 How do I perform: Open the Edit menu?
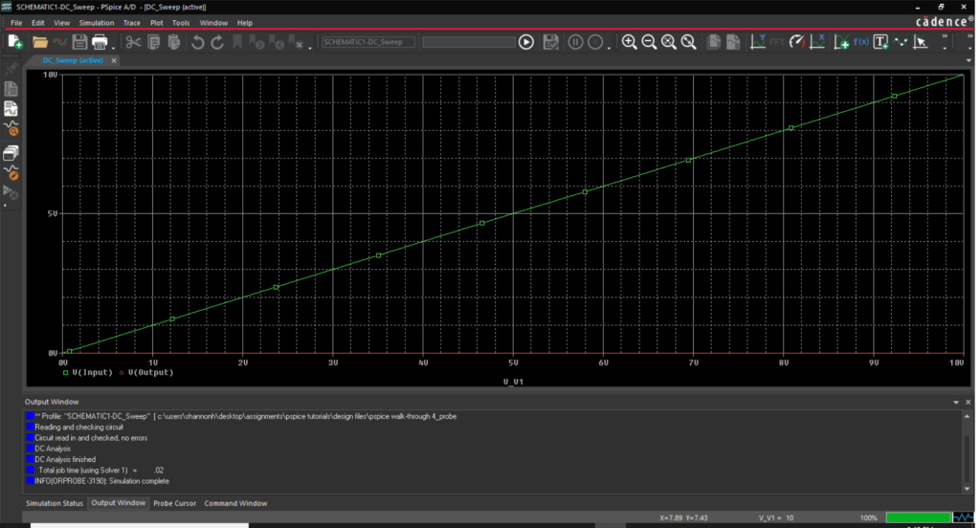pos(38,23)
